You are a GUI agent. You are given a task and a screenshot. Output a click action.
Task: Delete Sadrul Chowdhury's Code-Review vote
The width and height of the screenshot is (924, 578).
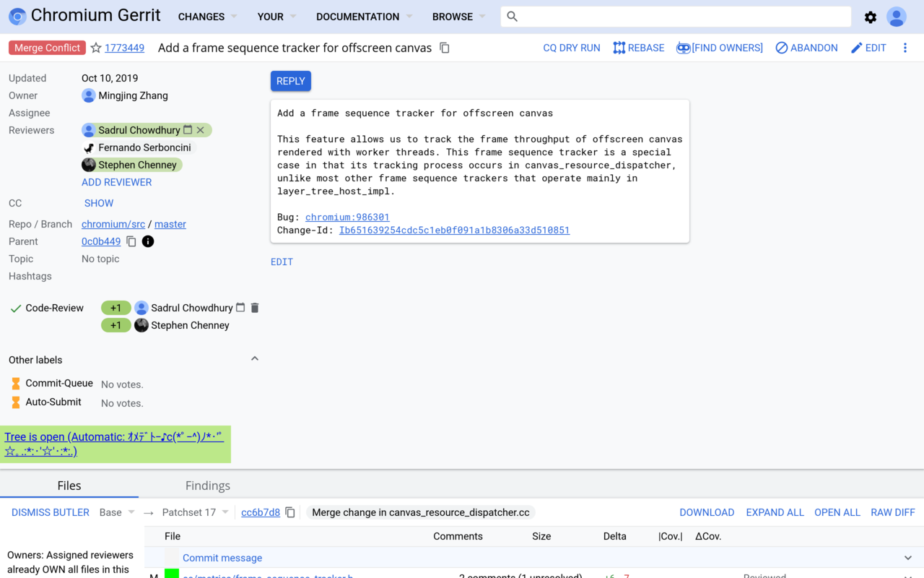click(254, 308)
